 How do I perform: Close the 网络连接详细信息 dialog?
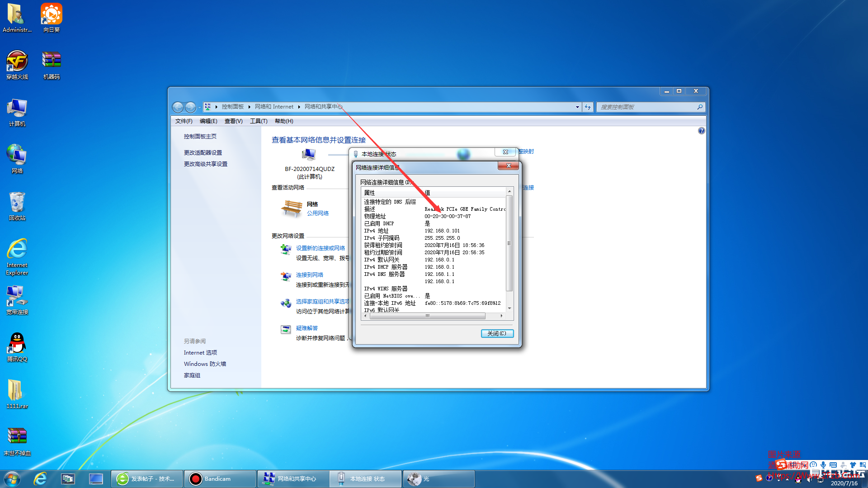[509, 166]
